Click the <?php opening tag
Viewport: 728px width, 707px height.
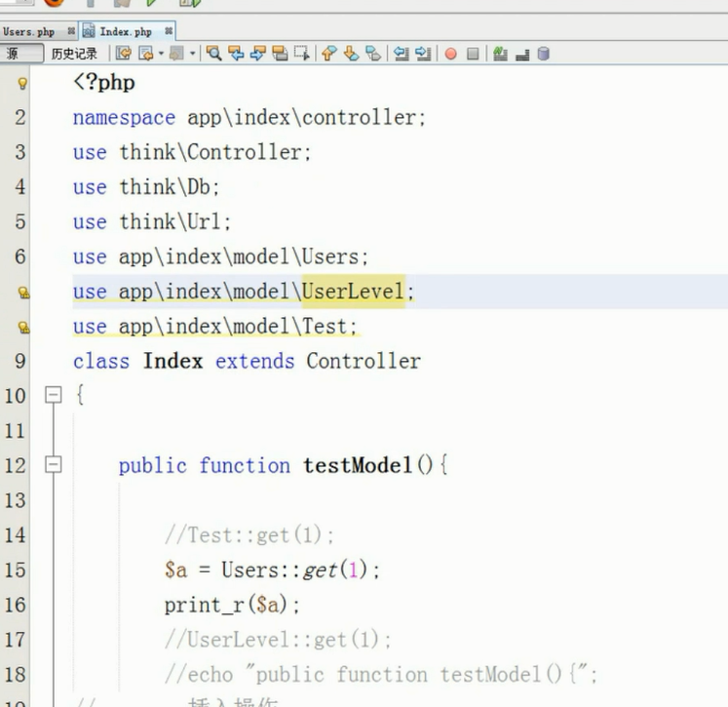tap(104, 83)
